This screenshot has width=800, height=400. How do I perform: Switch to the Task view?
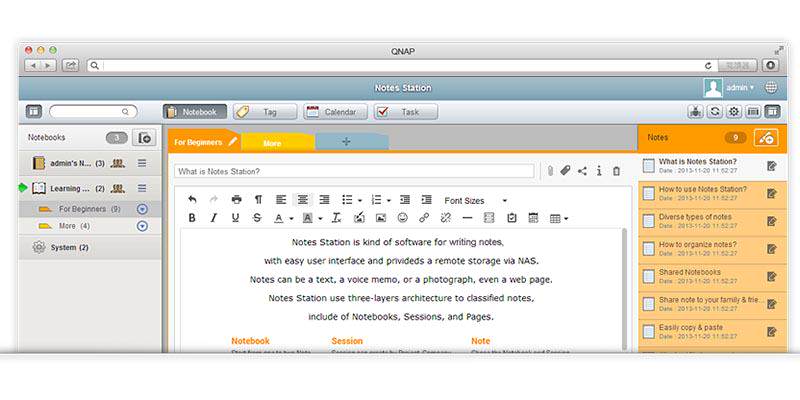[x=406, y=112]
